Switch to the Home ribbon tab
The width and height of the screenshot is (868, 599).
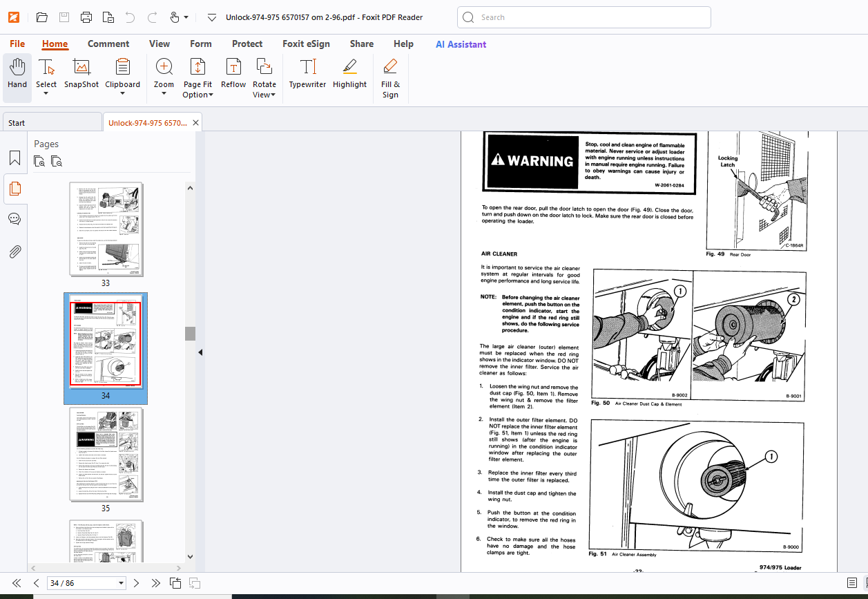[x=55, y=44]
